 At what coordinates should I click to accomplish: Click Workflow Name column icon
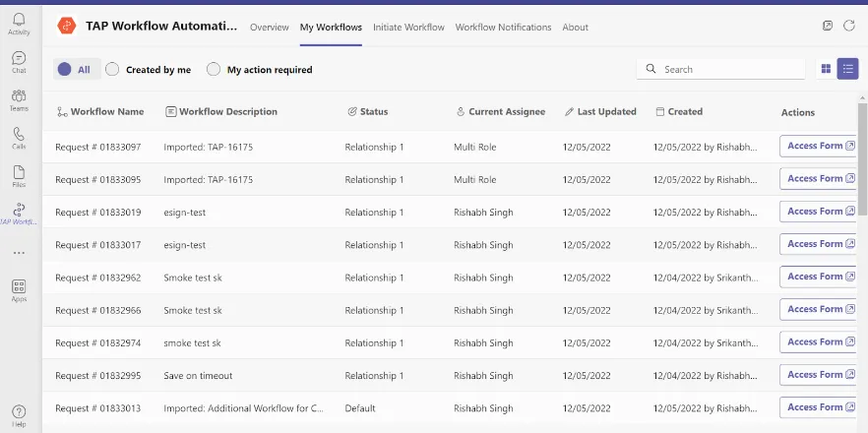(x=63, y=112)
